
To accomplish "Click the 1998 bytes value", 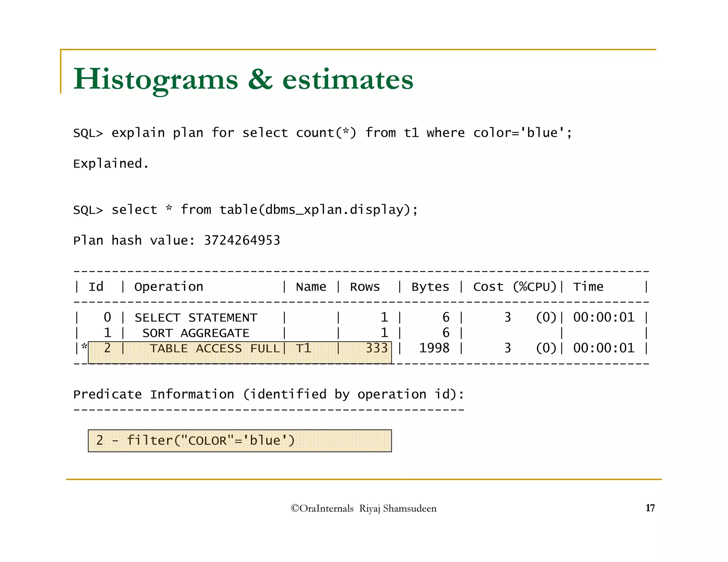I will (x=434, y=348).
